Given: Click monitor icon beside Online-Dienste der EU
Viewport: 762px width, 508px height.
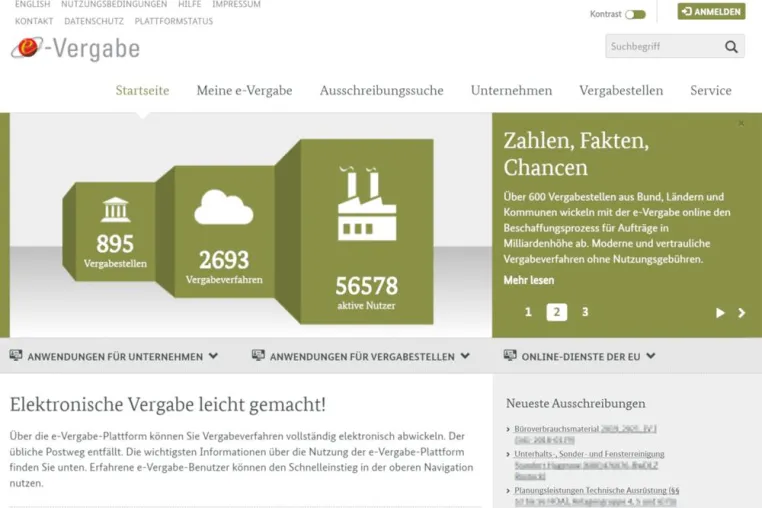Looking at the screenshot, I should point(510,355).
